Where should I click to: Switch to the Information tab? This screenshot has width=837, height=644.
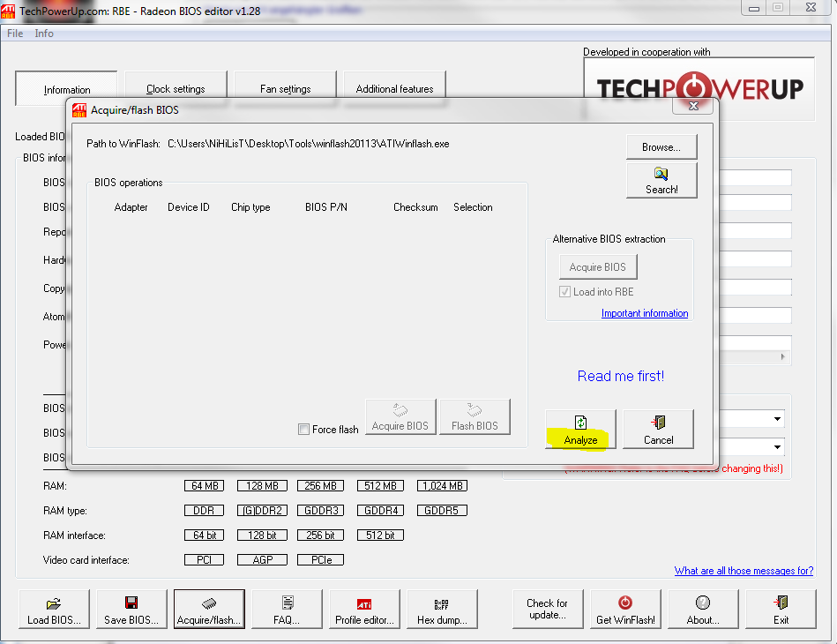[x=67, y=88]
